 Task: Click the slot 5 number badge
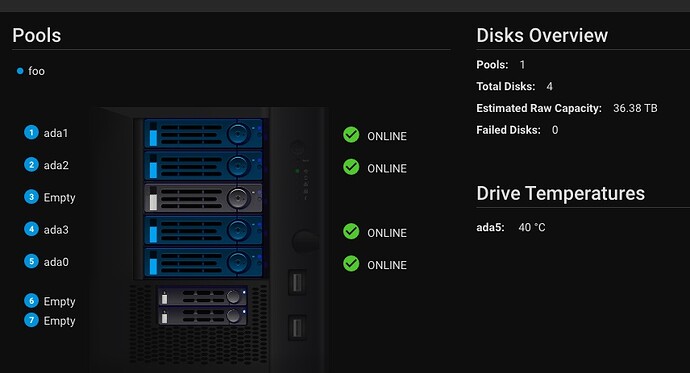click(x=31, y=261)
